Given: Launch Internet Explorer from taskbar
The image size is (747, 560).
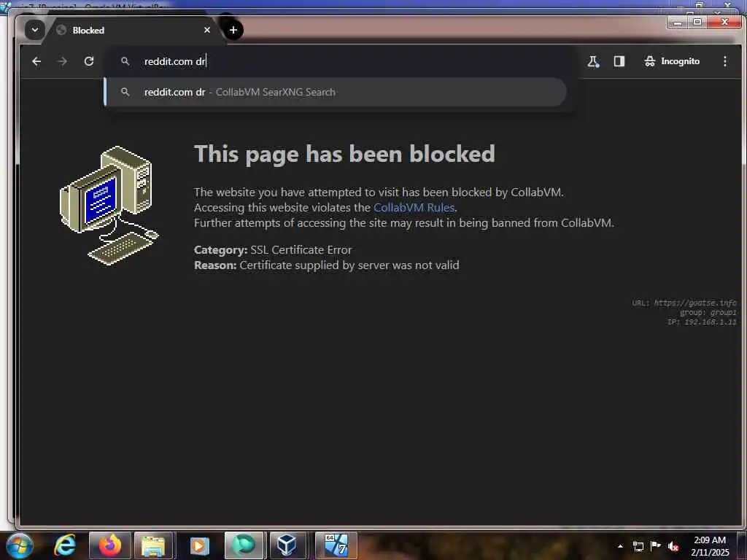Looking at the screenshot, I should (x=65, y=545).
